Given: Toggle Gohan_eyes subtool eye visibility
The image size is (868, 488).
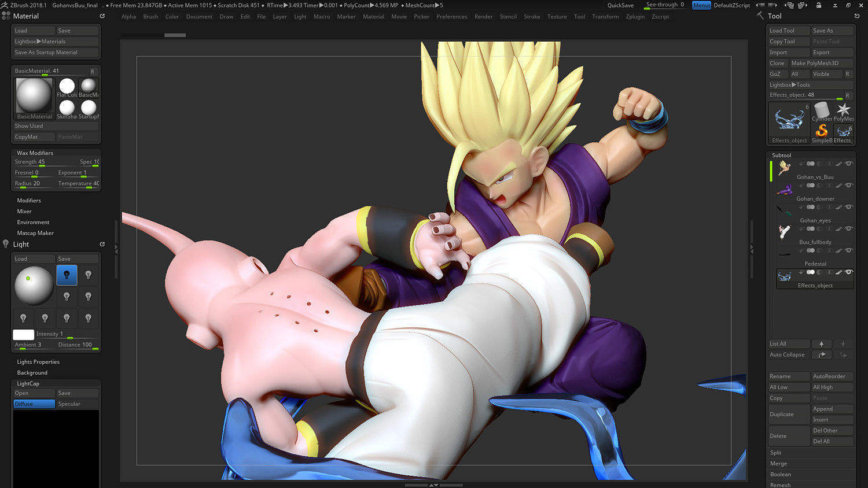Looking at the screenshot, I should coord(849,207).
